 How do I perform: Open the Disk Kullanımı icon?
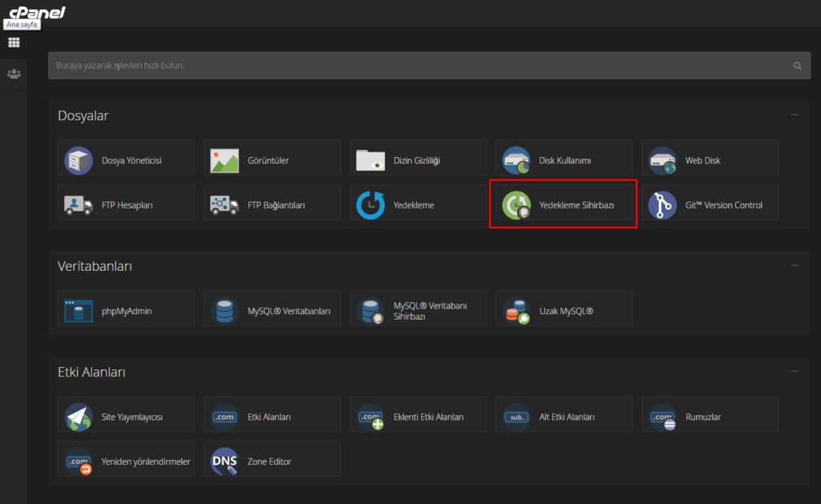point(516,160)
